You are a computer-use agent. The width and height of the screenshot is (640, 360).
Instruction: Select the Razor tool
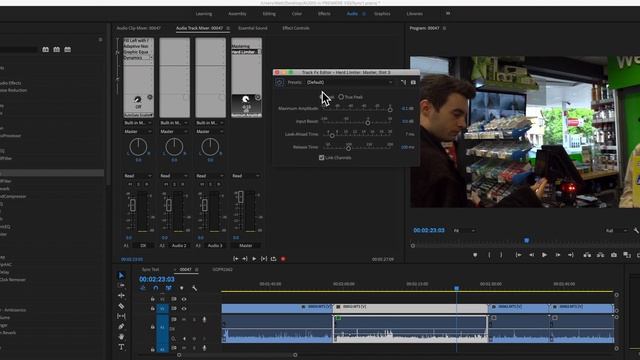click(121, 306)
